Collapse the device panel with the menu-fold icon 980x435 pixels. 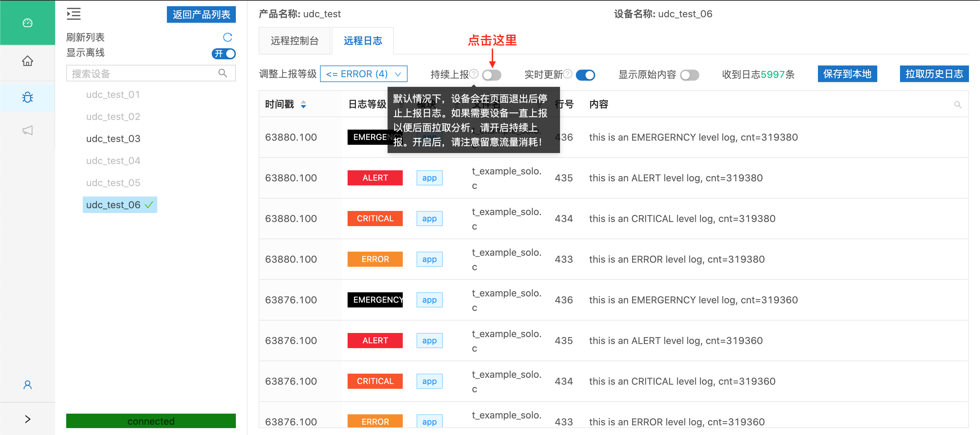pos(73,14)
